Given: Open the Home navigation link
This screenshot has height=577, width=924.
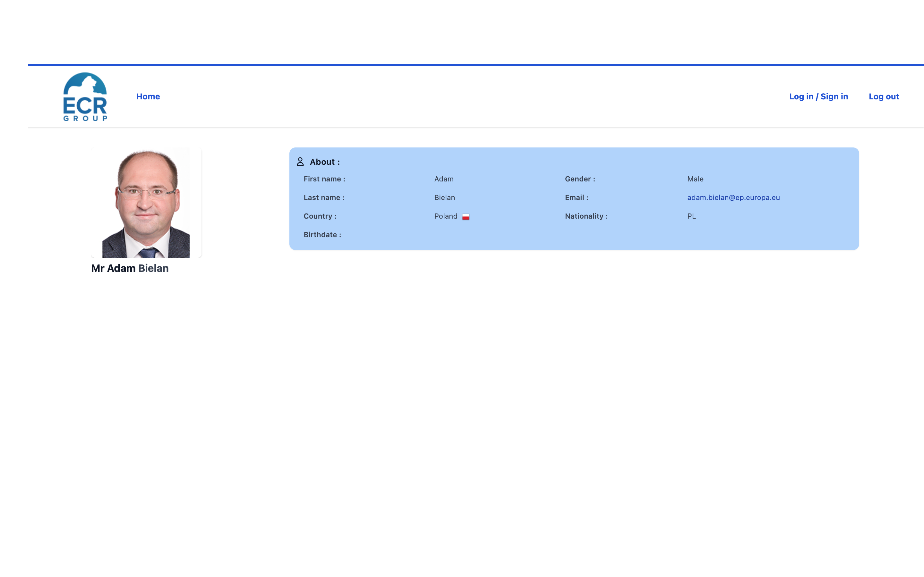Looking at the screenshot, I should tap(148, 96).
